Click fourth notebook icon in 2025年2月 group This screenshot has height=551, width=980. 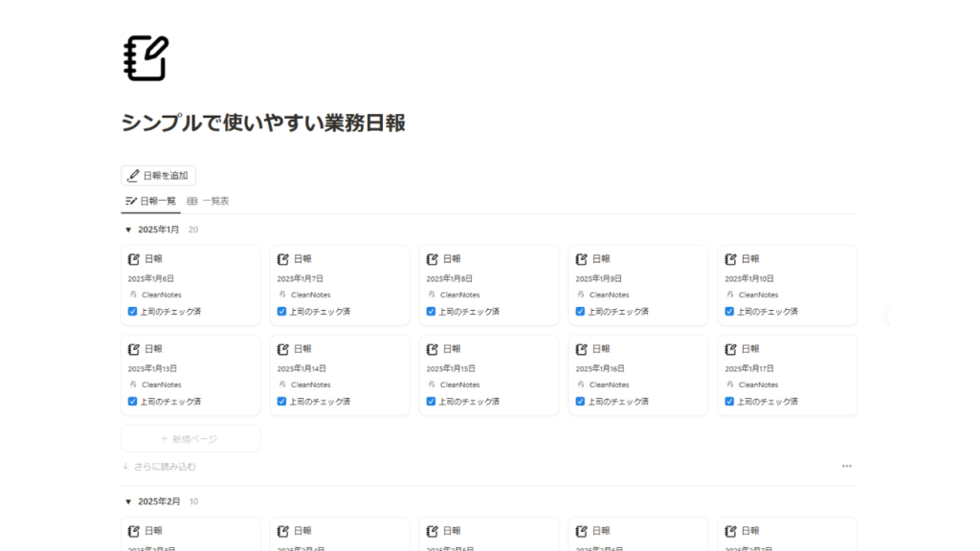pyautogui.click(x=582, y=531)
